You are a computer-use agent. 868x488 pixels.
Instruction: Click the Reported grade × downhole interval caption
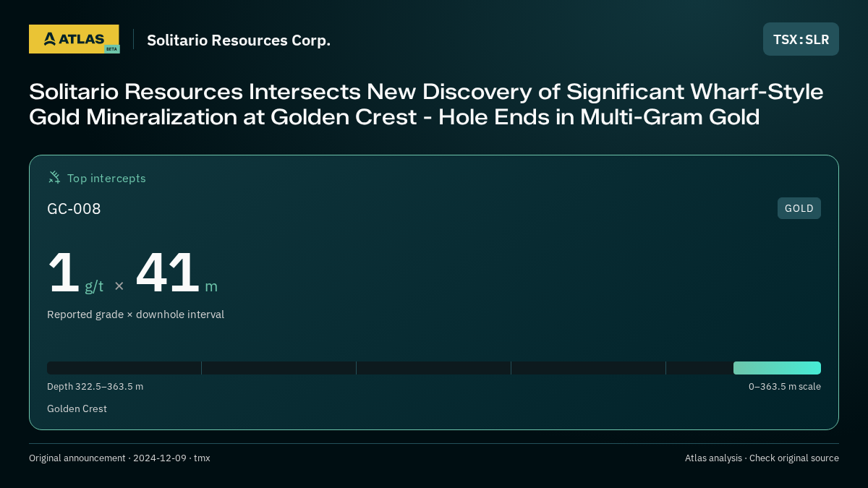coord(135,314)
